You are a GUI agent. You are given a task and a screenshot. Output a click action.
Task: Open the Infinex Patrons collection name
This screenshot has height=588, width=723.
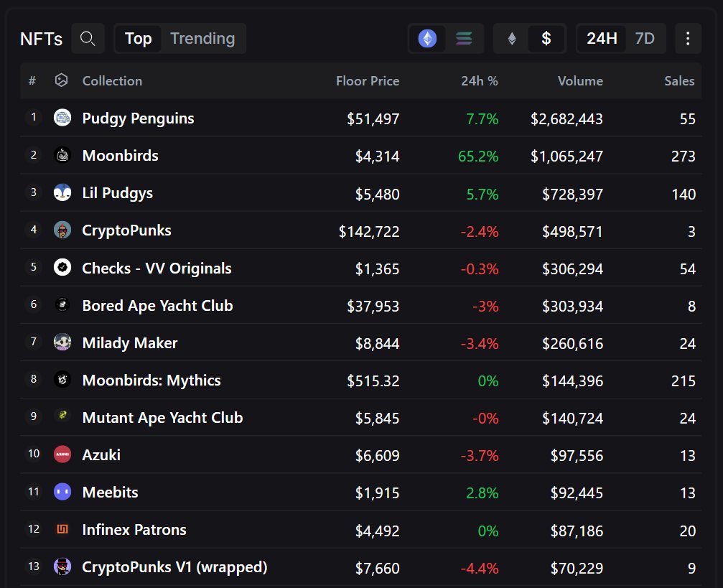click(x=134, y=529)
